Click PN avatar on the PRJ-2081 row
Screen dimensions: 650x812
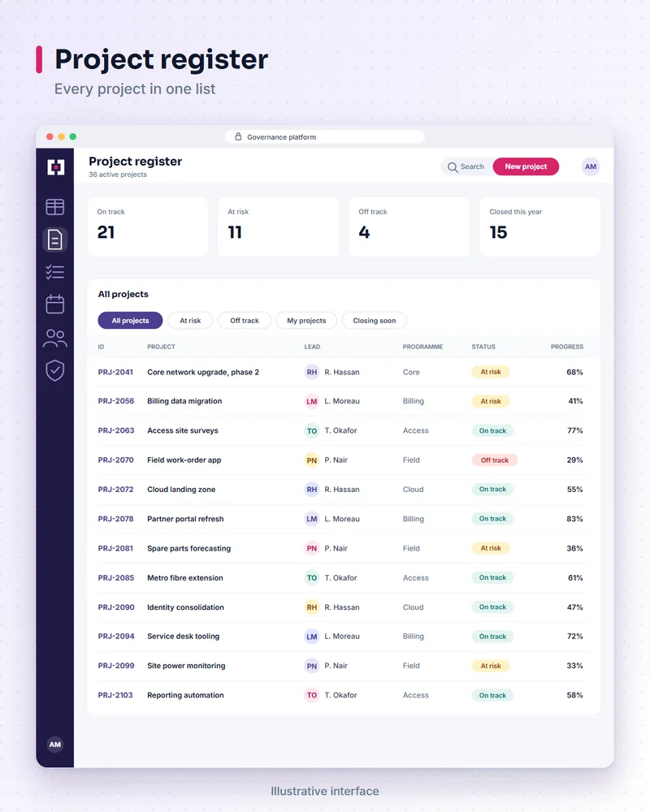click(x=311, y=548)
